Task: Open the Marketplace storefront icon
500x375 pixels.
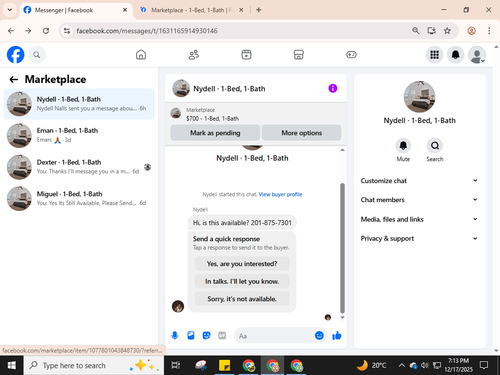Action: [x=299, y=55]
